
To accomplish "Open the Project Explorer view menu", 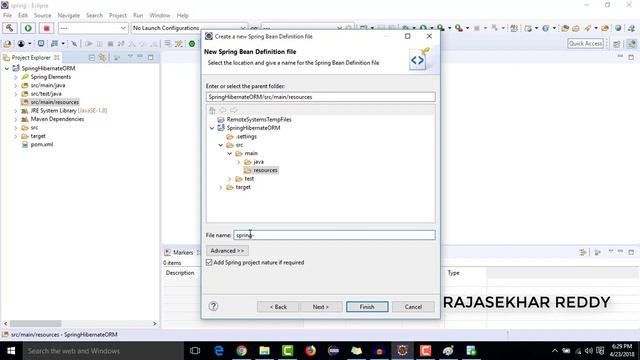I will (x=130, y=57).
